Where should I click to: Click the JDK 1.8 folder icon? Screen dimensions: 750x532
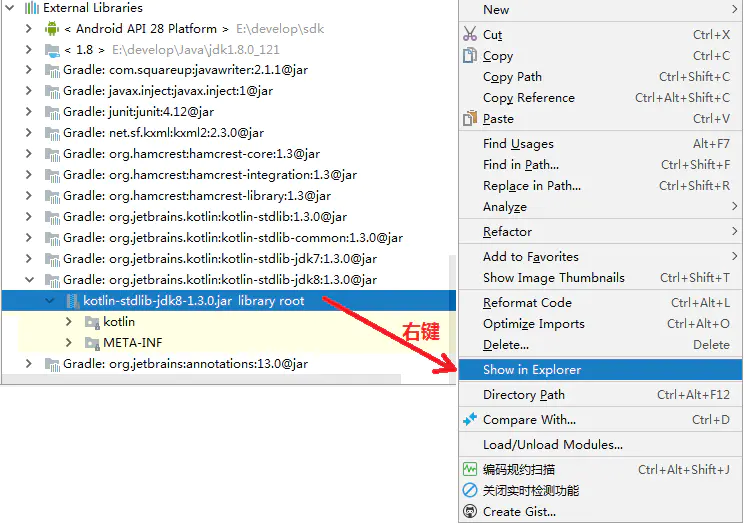click(x=52, y=50)
